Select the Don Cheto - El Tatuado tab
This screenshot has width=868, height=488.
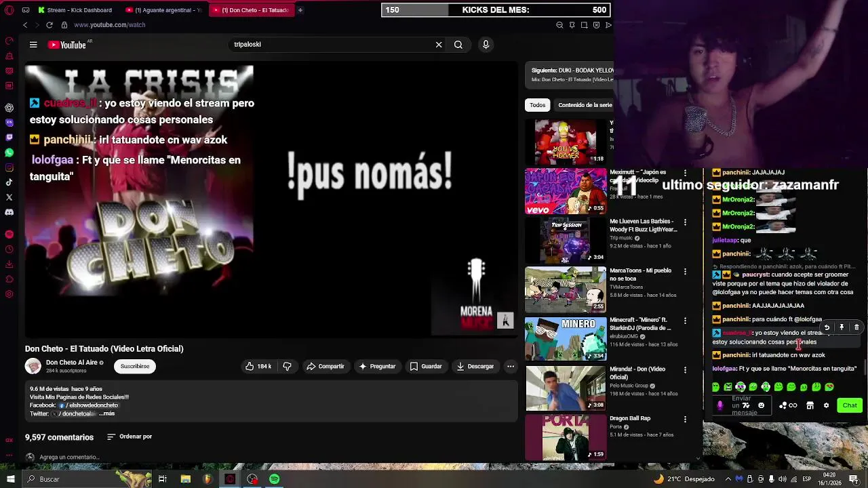[x=250, y=10]
